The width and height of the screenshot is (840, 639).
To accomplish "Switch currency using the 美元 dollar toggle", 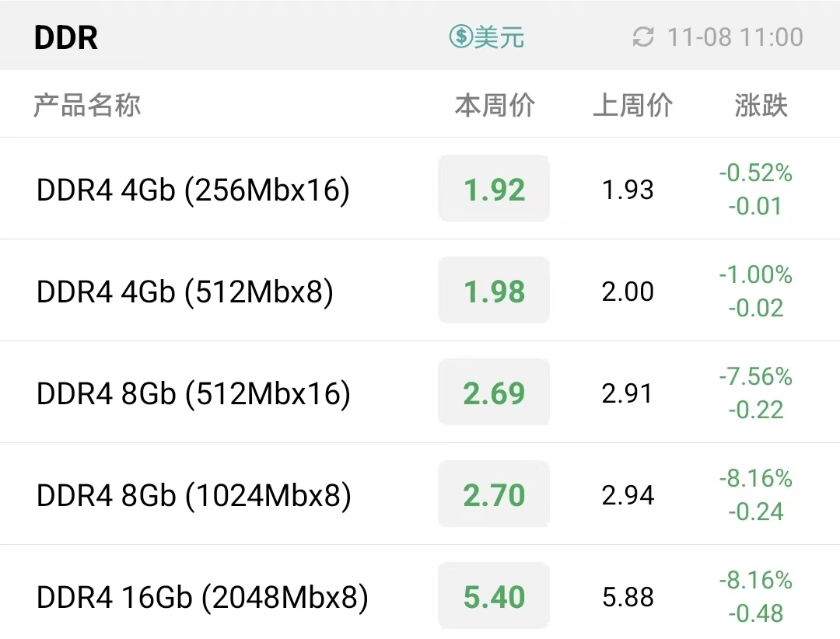I will coord(486,37).
